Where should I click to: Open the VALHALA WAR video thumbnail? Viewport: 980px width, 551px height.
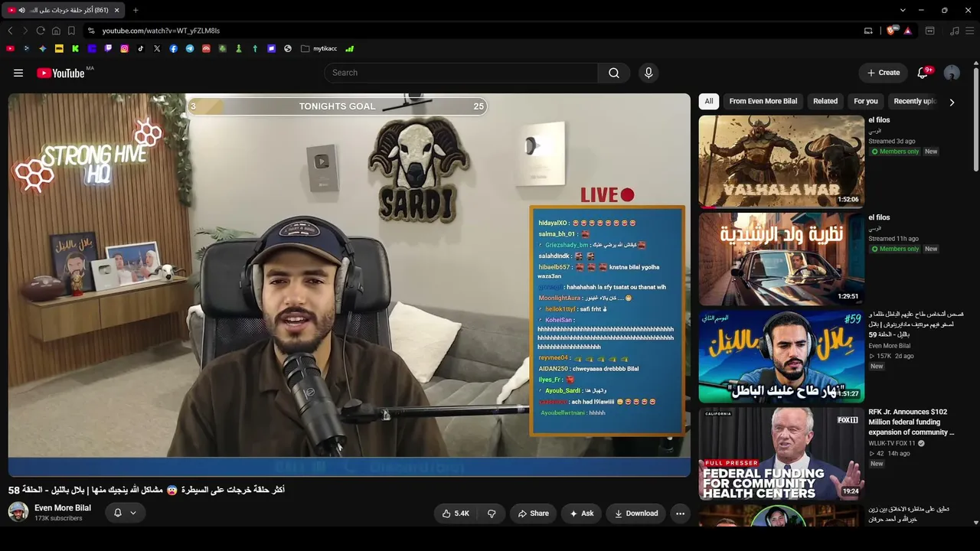781,161
